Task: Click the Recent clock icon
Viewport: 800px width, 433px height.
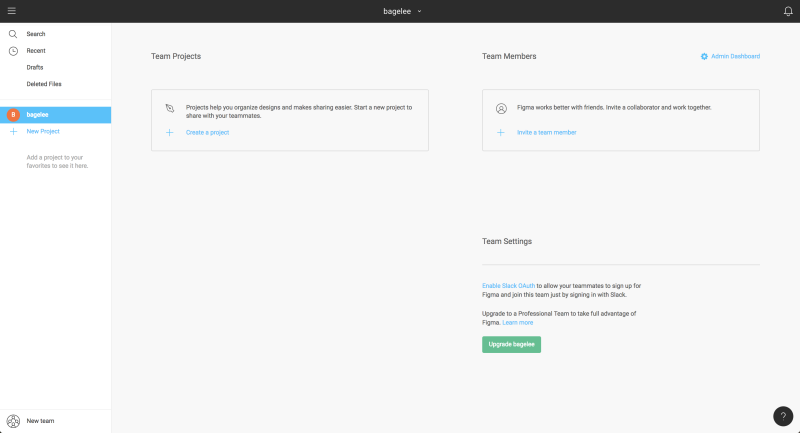Action: 13,51
